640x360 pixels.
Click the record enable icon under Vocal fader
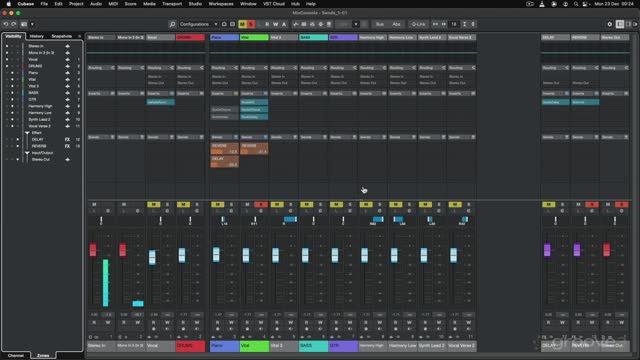point(153,329)
